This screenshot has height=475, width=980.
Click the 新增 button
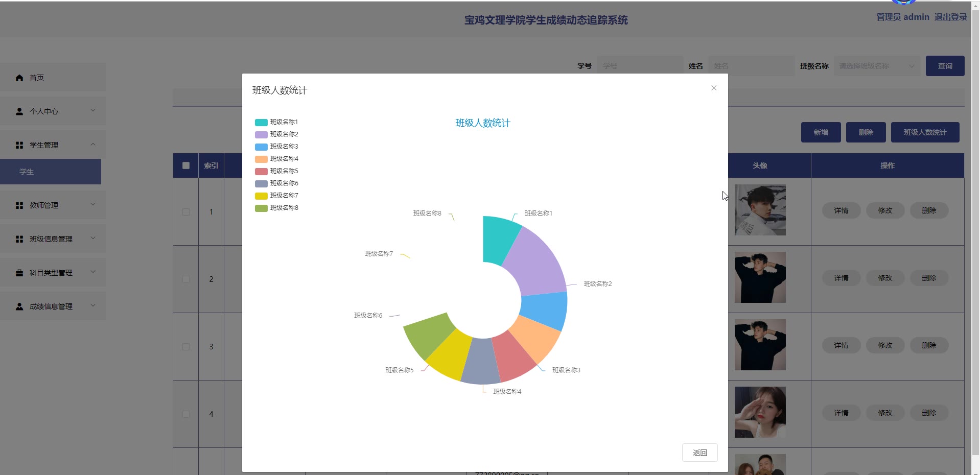(x=821, y=132)
